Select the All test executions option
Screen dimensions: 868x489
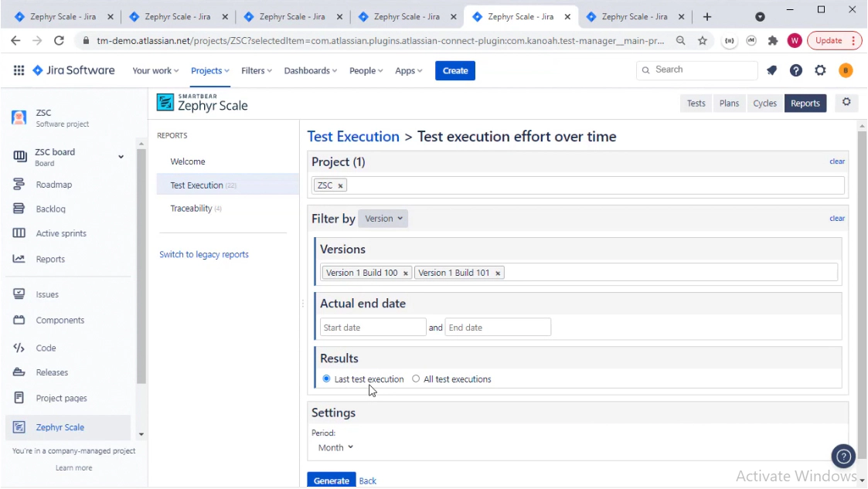pyautogui.click(x=415, y=379)
